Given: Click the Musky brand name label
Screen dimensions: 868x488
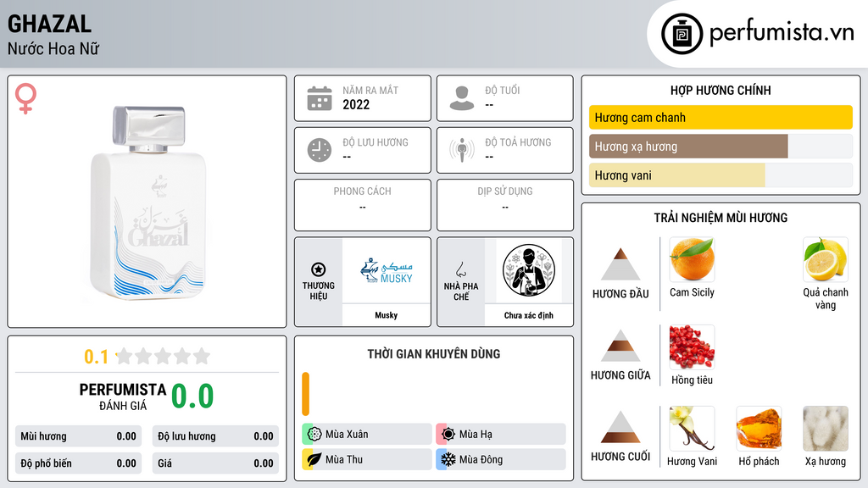Looking at the screenshot, I should pos(387,315).
